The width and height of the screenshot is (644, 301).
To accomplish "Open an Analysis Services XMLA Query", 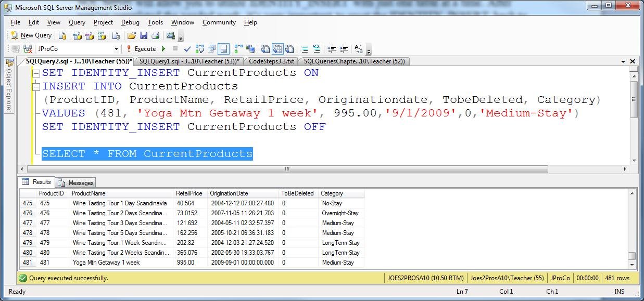I will pyautogui.click(x=102, y=35).
